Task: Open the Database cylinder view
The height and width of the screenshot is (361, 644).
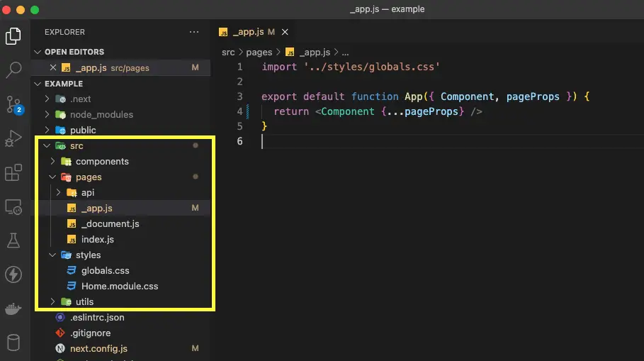Action: click(13, 343)
